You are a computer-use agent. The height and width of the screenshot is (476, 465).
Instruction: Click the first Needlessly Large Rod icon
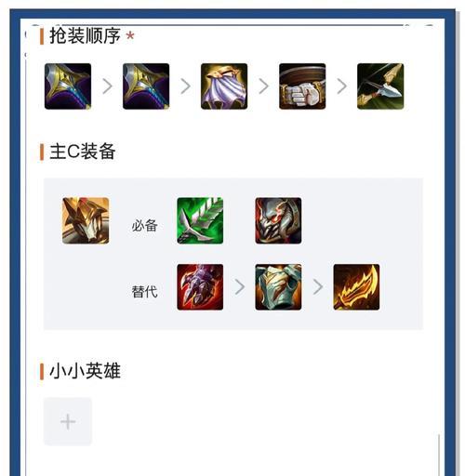point(68,86)
